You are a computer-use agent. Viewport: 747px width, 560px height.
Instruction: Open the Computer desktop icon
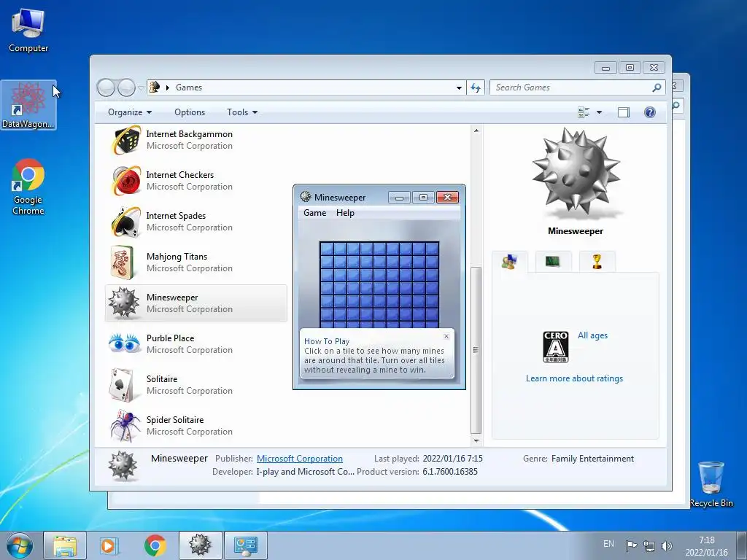click(x=28, y=29)
